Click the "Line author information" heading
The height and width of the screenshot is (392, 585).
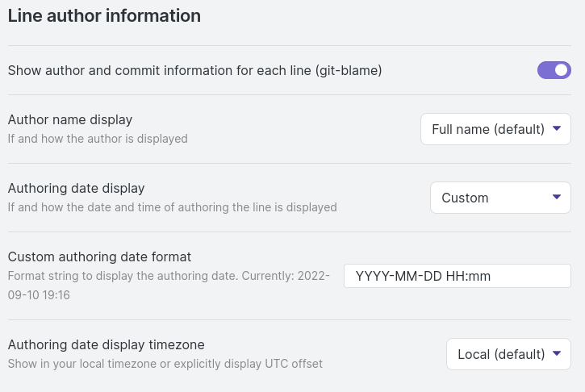[x=104, y=15]
